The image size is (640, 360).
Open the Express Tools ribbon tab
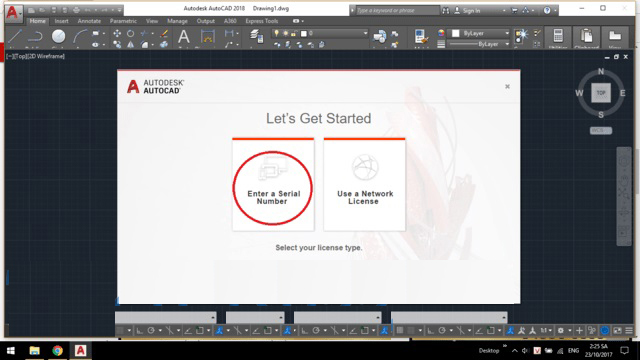(262, 21)
